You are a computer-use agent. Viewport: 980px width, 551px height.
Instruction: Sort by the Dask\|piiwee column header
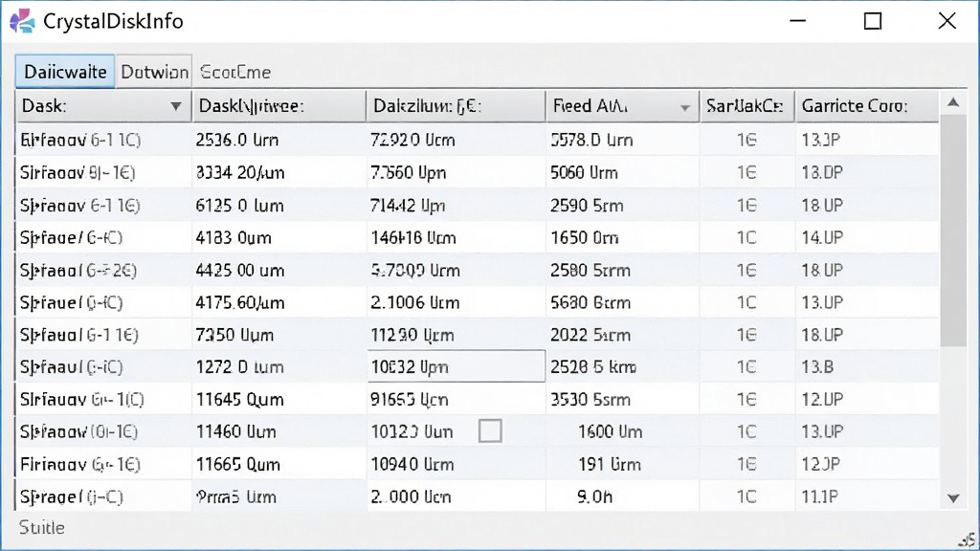click(278, 106)
